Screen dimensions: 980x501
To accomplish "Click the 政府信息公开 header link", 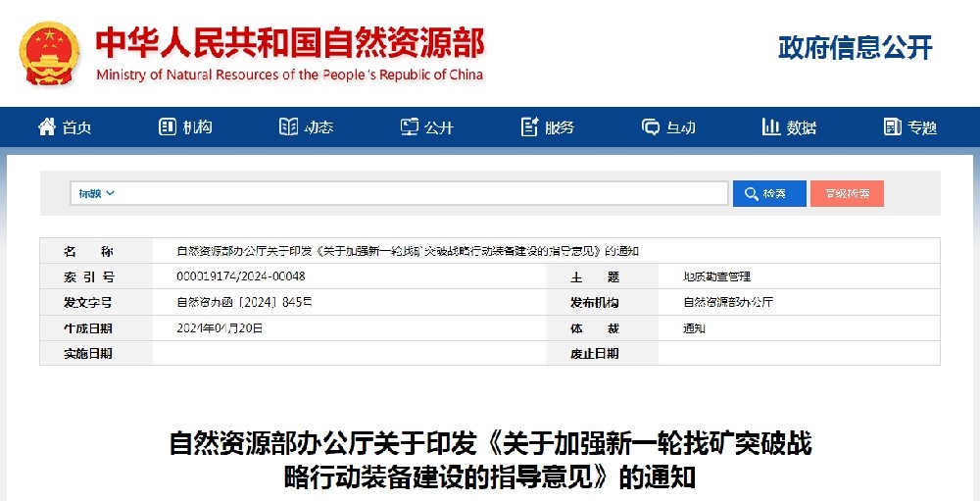I will 855,47.
